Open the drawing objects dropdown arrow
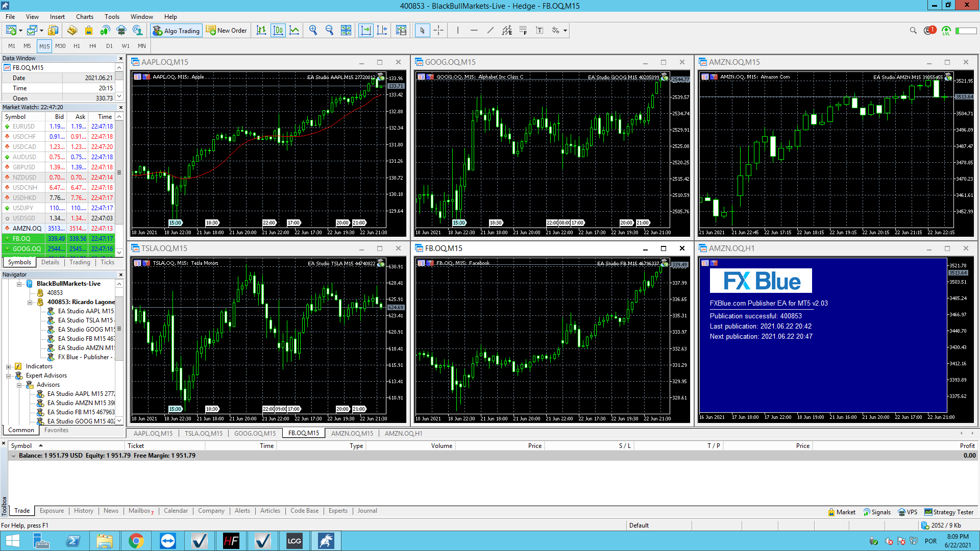This screenshot has width=980, height=551. point(565,31)
